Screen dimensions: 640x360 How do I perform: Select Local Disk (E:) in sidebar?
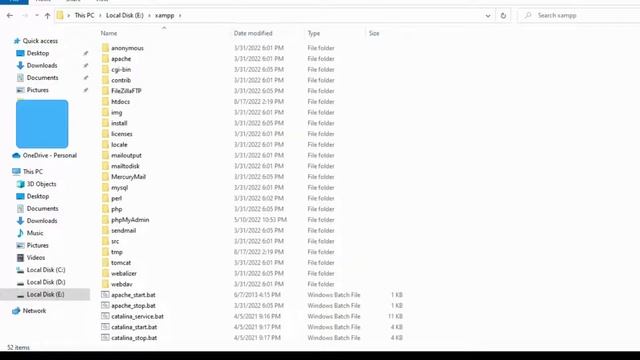coord(45,294)
